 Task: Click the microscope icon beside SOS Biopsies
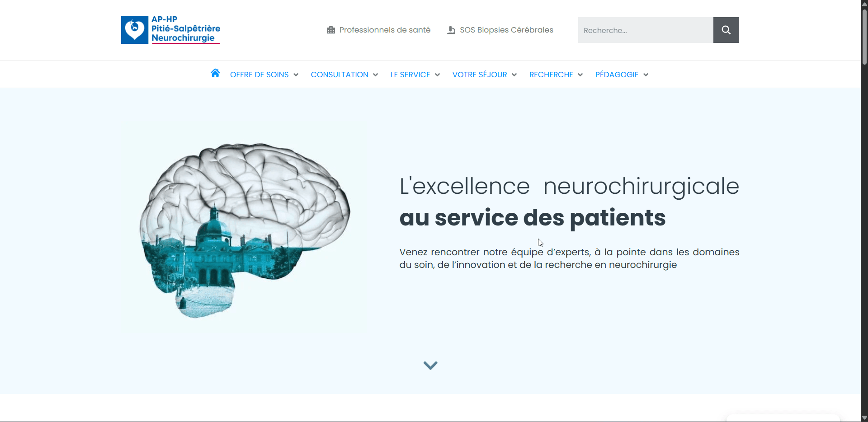[x=451, y=30]
